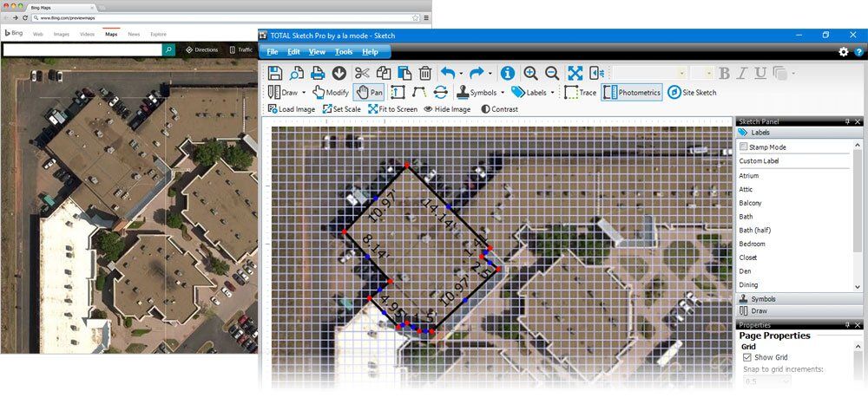This screenshot has height=404, width=868.
Task: Open the Draw dropdown arrow
Action: (304, 92)
